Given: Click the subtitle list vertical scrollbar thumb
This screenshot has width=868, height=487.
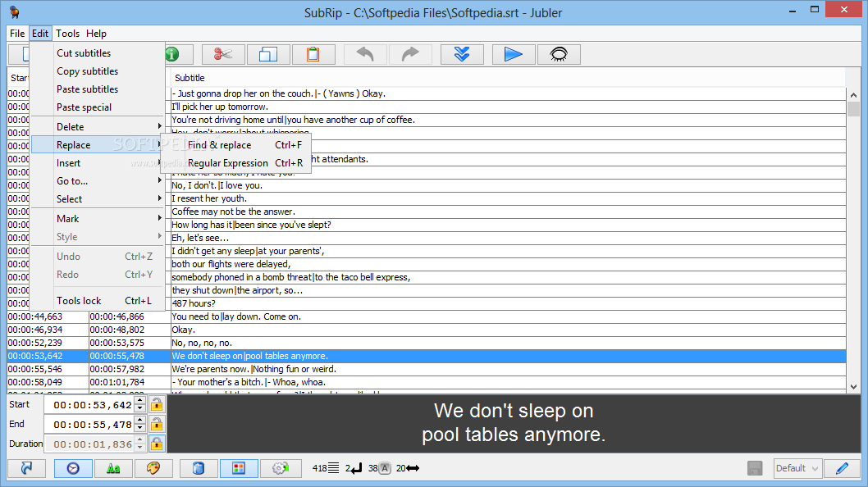Looking at the screenshot, I should tap(853, 108).
